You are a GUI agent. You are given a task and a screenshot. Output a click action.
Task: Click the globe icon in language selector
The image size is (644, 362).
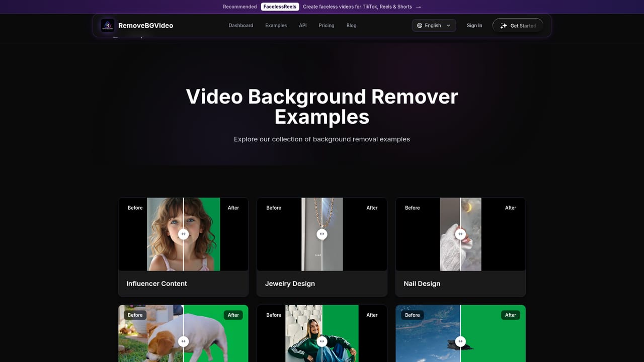click(x=420, y=26)
